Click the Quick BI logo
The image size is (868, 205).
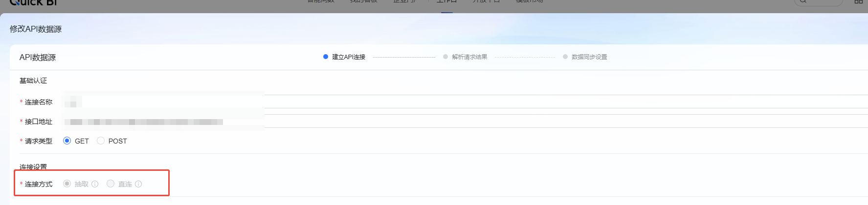(x=33, y=3)
